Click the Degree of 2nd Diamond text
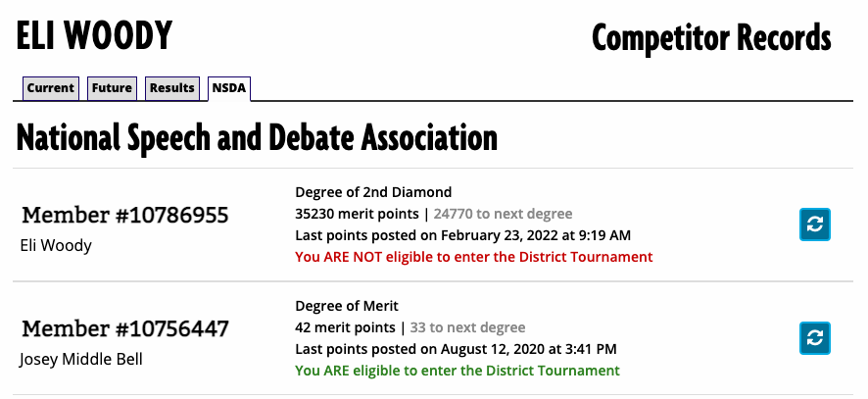This screenshot has height=399, width=868. coord(373,192)
